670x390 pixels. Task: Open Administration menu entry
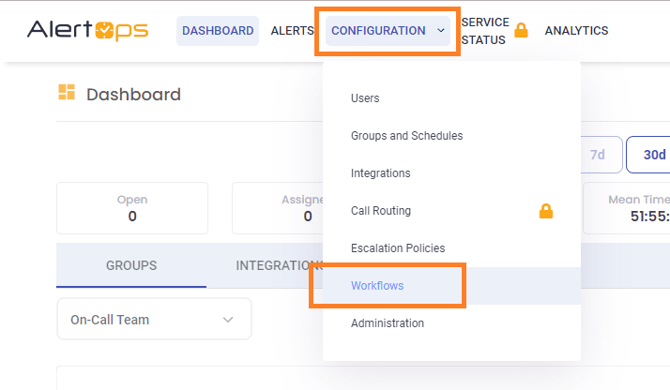[452, 323]
